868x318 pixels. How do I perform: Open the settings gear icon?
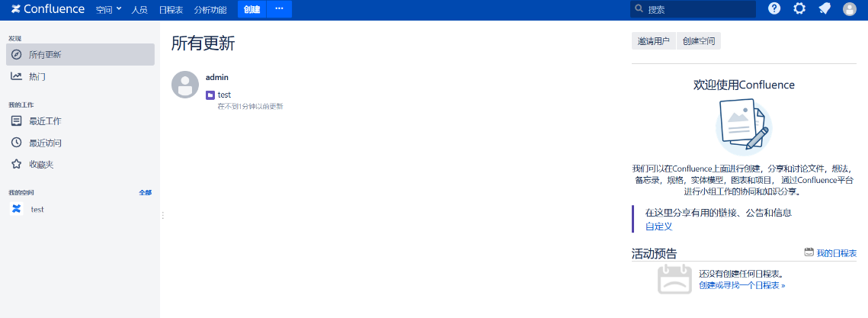(799, 9)
